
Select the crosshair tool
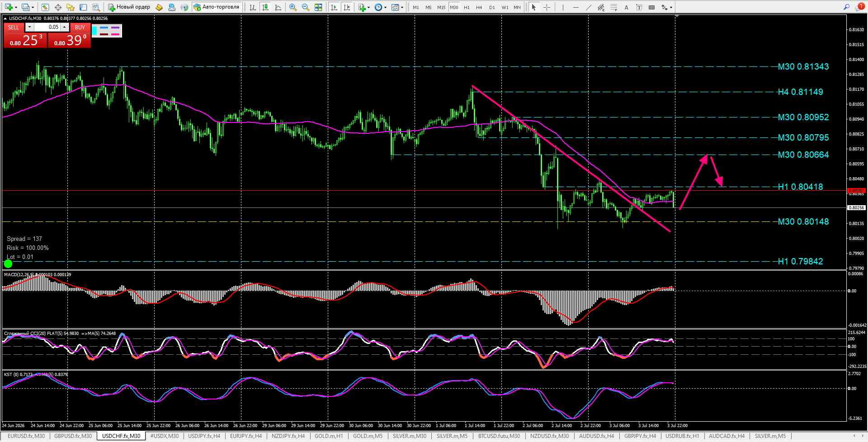tap(547, 7)
